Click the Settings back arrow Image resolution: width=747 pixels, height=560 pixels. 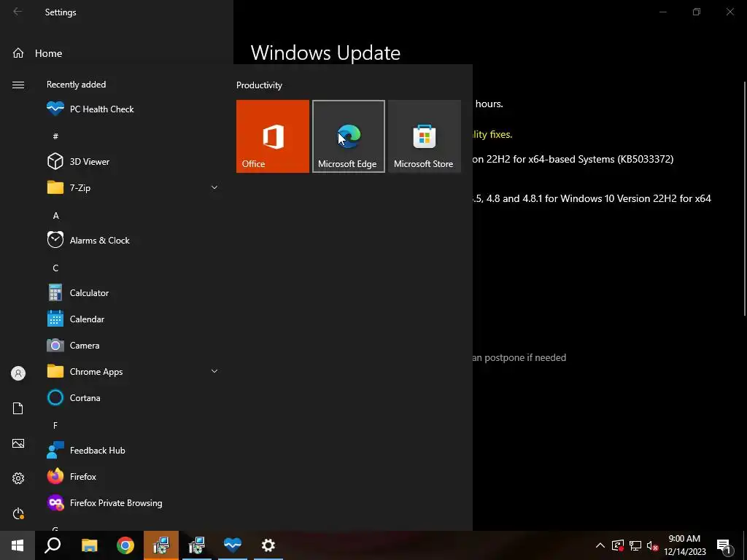click(x=18, y=12)
